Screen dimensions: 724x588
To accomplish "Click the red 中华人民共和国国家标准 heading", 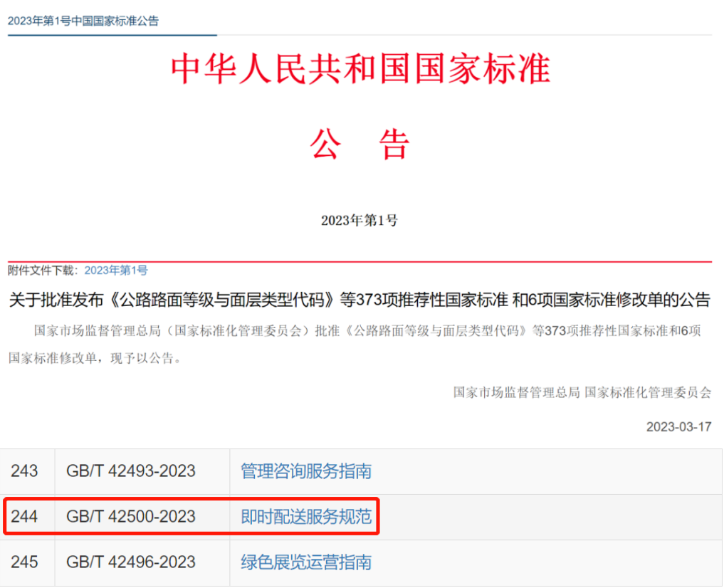I will point(360,70).
